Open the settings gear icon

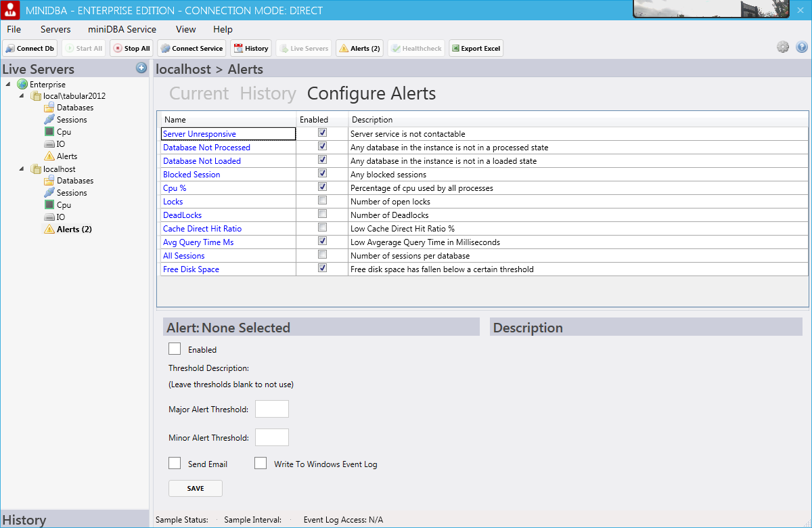pyautogui.click(x=783, y=47)
